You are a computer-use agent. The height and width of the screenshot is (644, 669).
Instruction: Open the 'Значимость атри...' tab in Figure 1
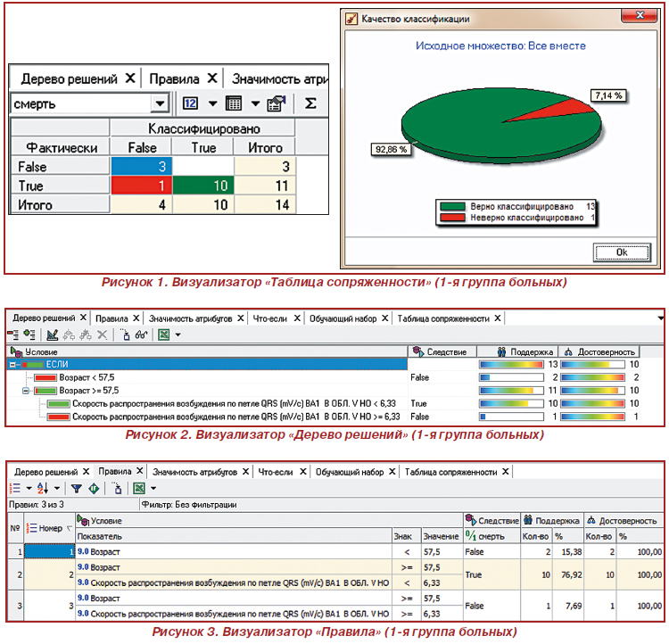[280, 79]
